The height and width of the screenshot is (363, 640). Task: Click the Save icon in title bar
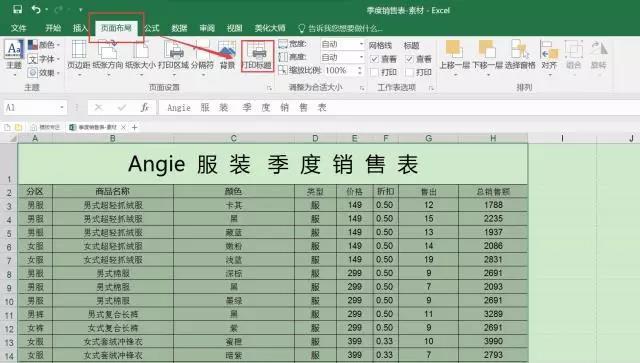point(17,9)
